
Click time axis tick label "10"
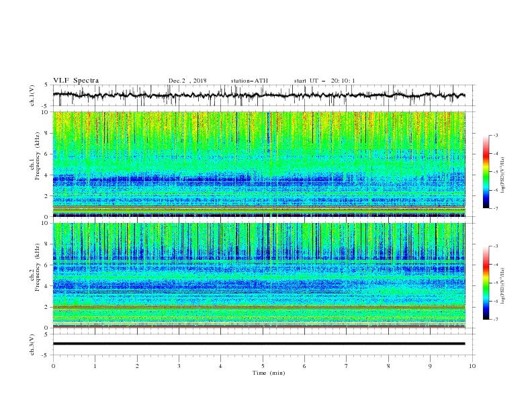472,366
